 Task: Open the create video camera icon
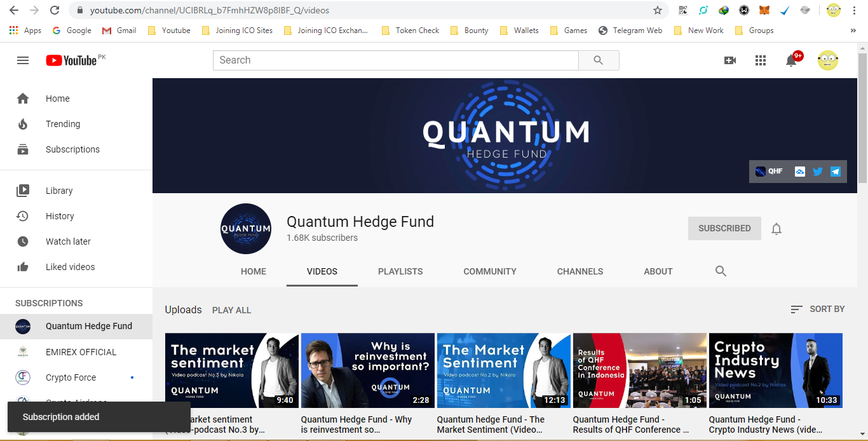tap(730, 60)
